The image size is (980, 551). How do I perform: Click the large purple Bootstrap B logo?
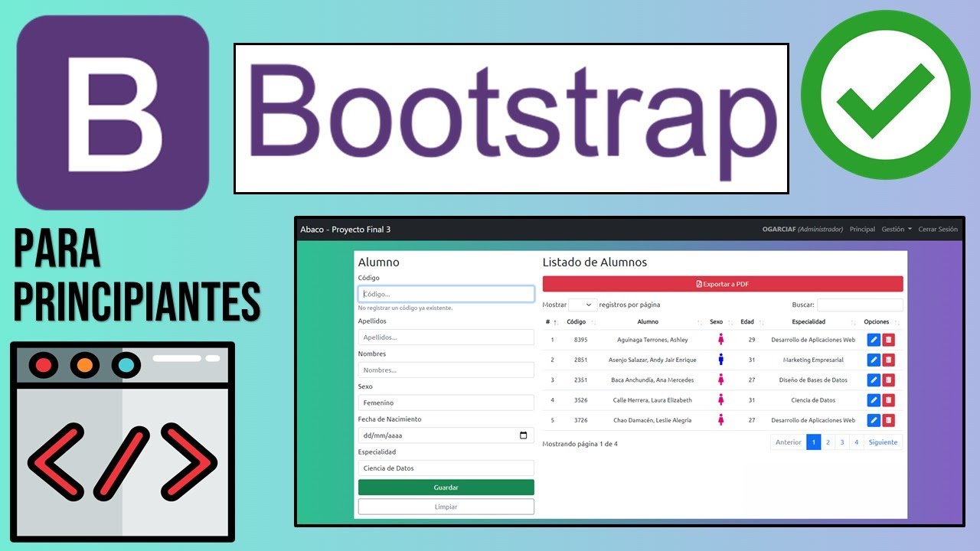click(113, 112)
